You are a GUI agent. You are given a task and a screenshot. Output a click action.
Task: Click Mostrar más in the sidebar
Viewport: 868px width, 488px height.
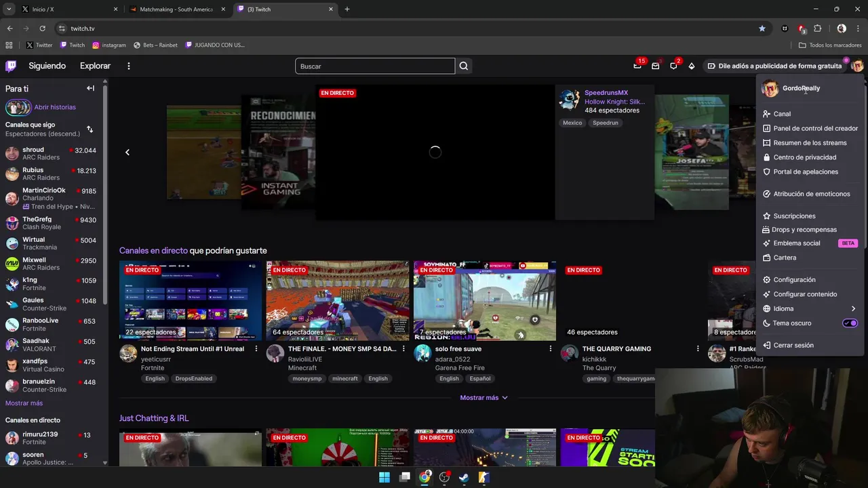[x=24, y=403]
